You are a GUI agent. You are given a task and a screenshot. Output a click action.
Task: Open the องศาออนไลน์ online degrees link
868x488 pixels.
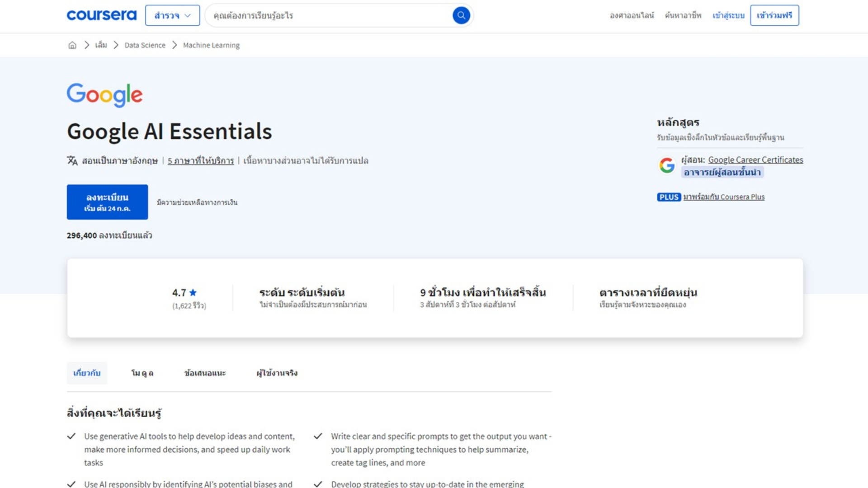point(632,15)
